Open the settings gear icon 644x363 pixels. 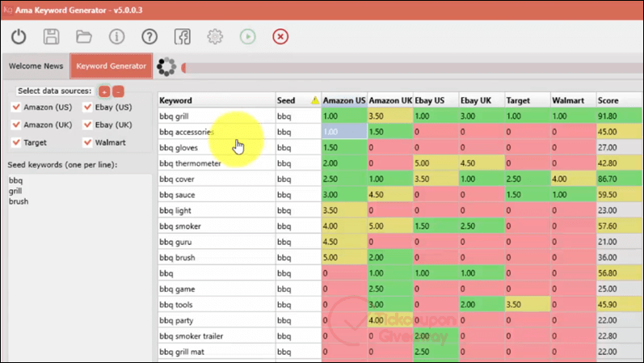pyautogui.click(x=215, y=36)
